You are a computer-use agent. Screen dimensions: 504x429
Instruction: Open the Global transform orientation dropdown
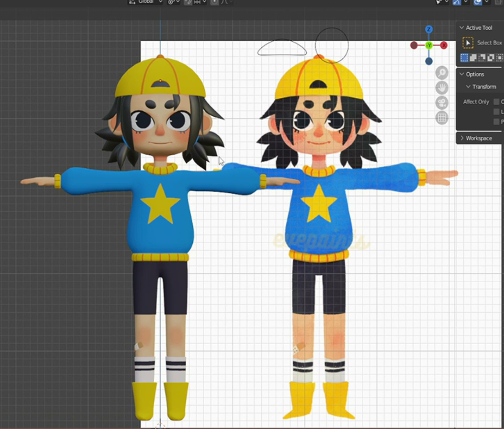tap(146, 2)
